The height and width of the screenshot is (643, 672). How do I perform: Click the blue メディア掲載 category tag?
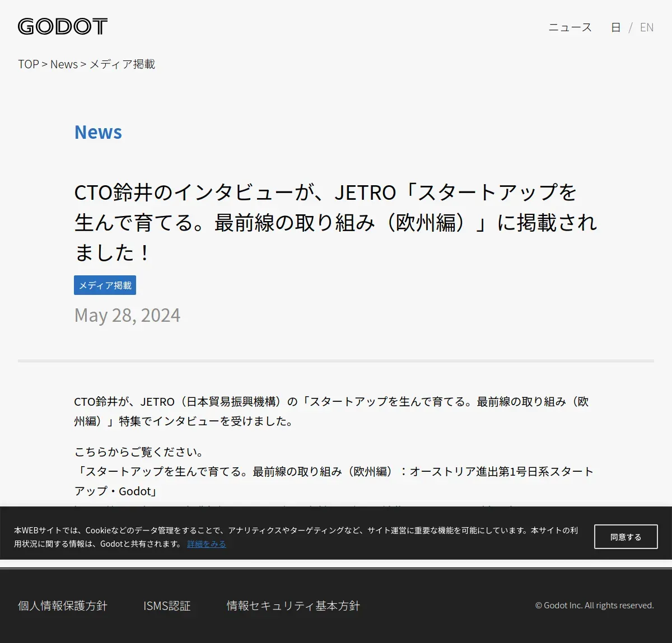click(105, 285)
